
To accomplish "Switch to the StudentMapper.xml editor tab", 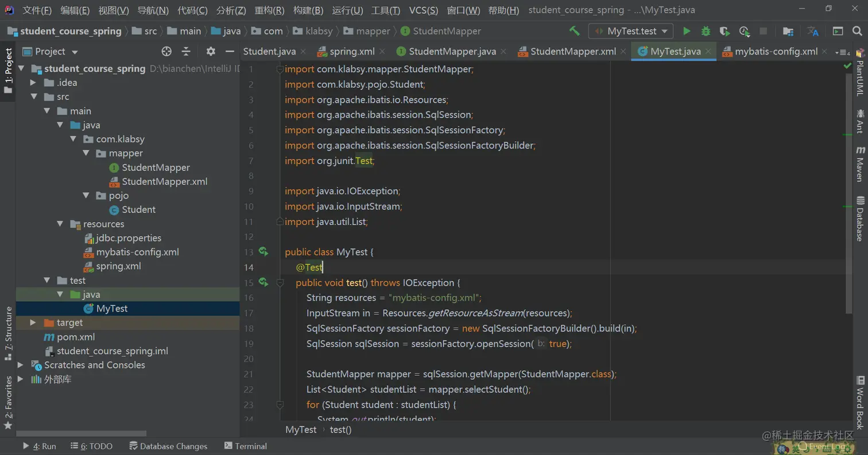I will (572, 52).
